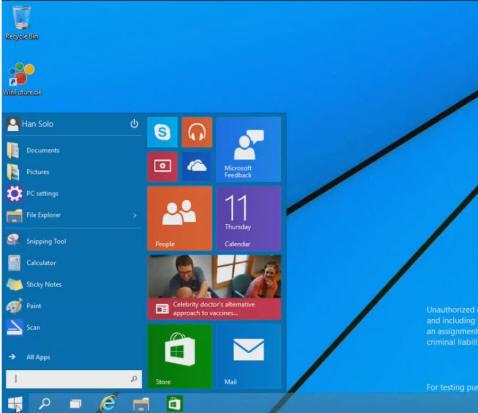Open Pictures from the Start menu
The image size is (478, 413).
(74, 172)
